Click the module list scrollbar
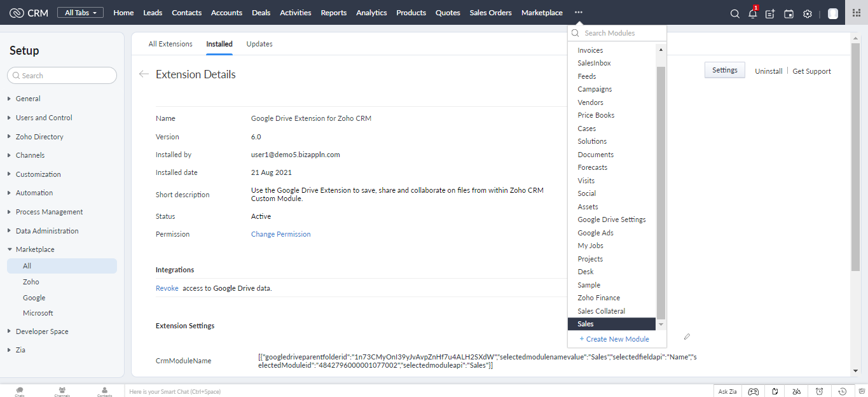 661,191
